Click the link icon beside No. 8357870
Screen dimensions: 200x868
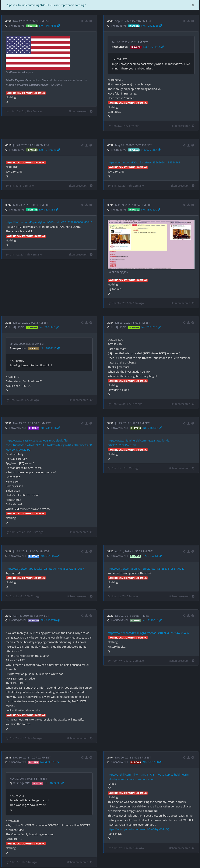tap(159, 210)
